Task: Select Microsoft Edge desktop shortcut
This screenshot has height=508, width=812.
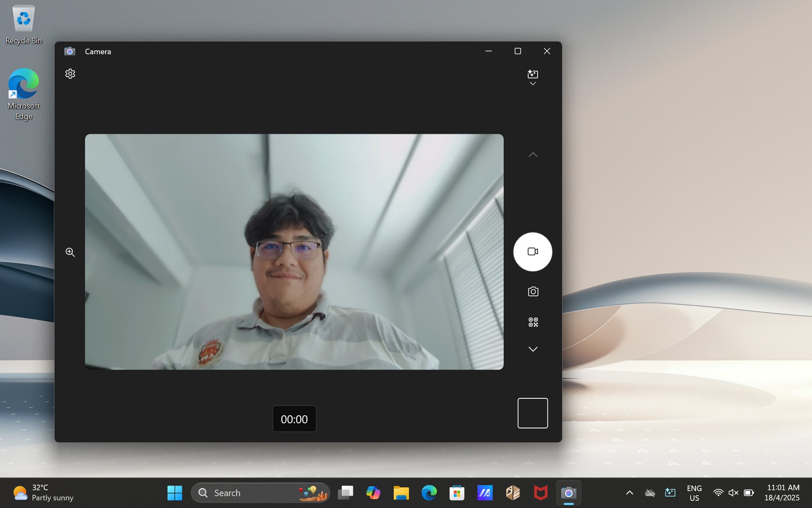Action: tap(23, 95)
